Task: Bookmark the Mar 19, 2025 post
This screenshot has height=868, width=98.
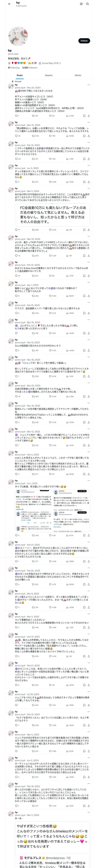Action: point(84,333)
